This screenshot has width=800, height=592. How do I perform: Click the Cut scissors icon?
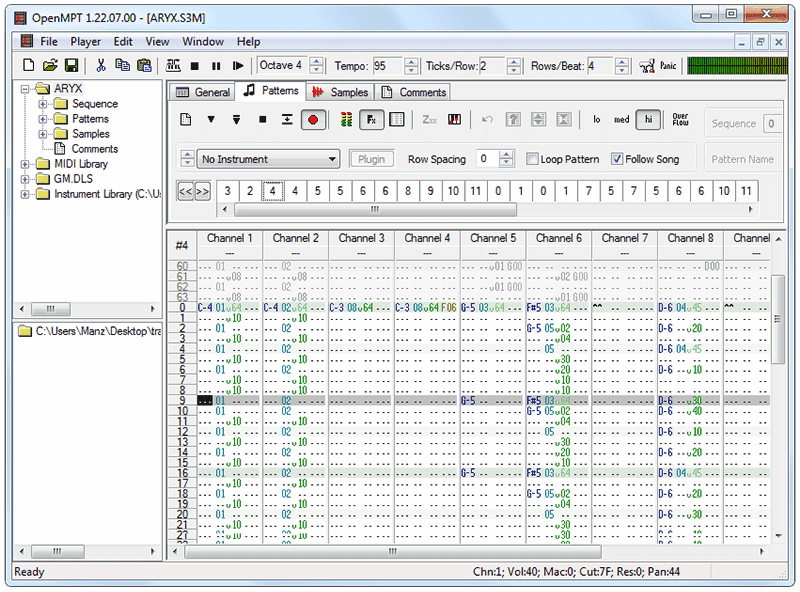coord(101,65)
